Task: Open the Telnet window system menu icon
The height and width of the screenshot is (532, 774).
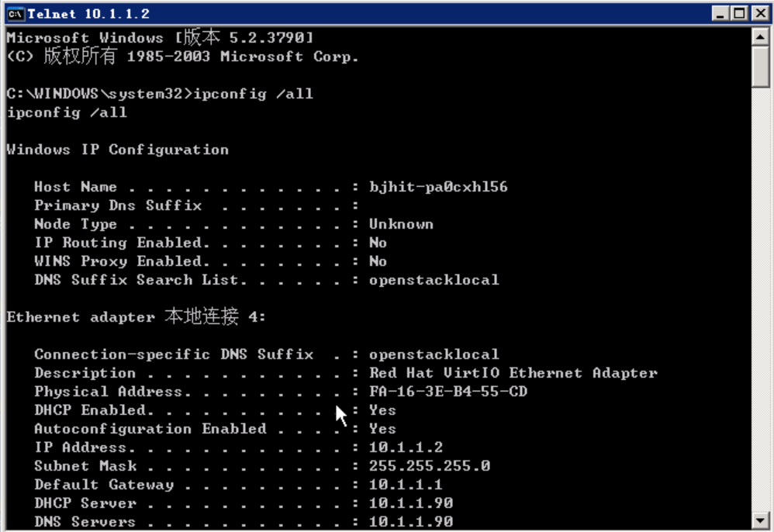Action: (16, 14)
